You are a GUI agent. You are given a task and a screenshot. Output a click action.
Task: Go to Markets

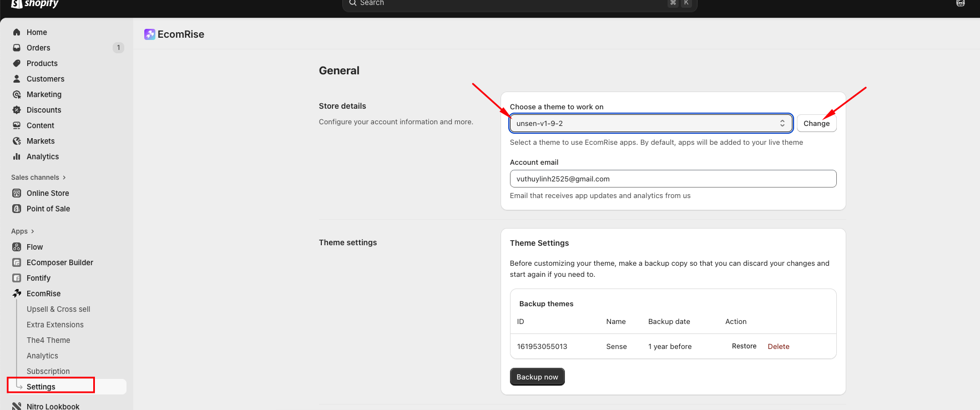41,141
